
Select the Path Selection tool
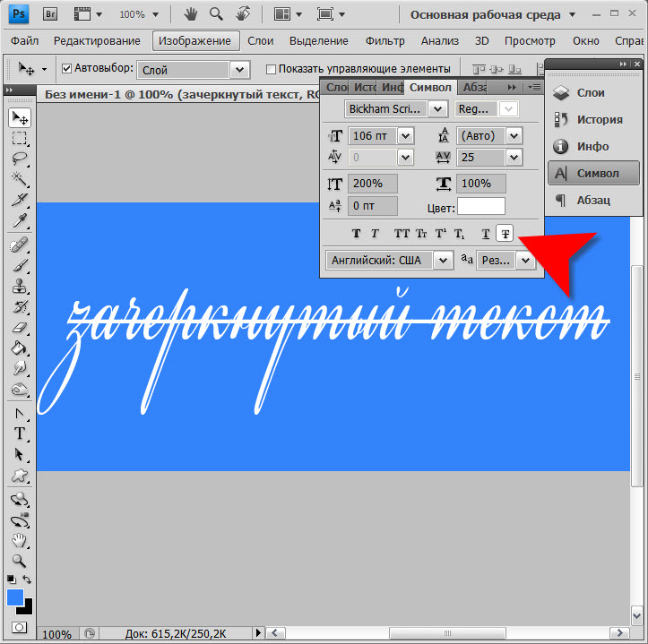pos(19,454)
